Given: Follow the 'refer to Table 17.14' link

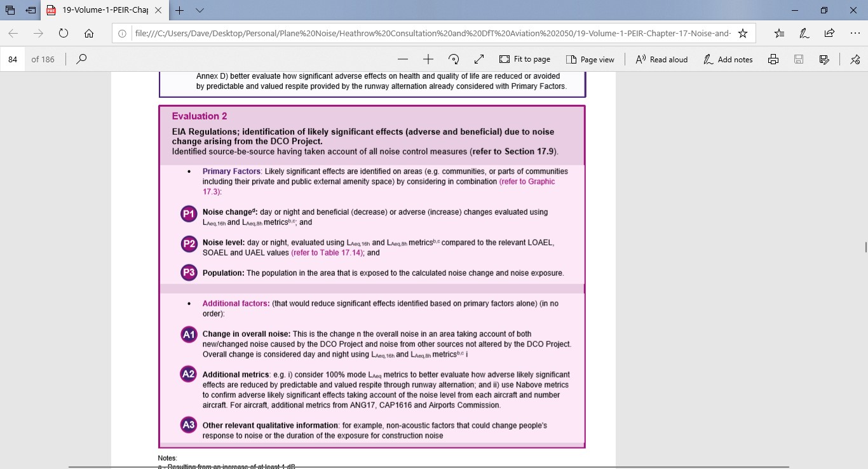Looking at the screenshot, I should [327, 253].
